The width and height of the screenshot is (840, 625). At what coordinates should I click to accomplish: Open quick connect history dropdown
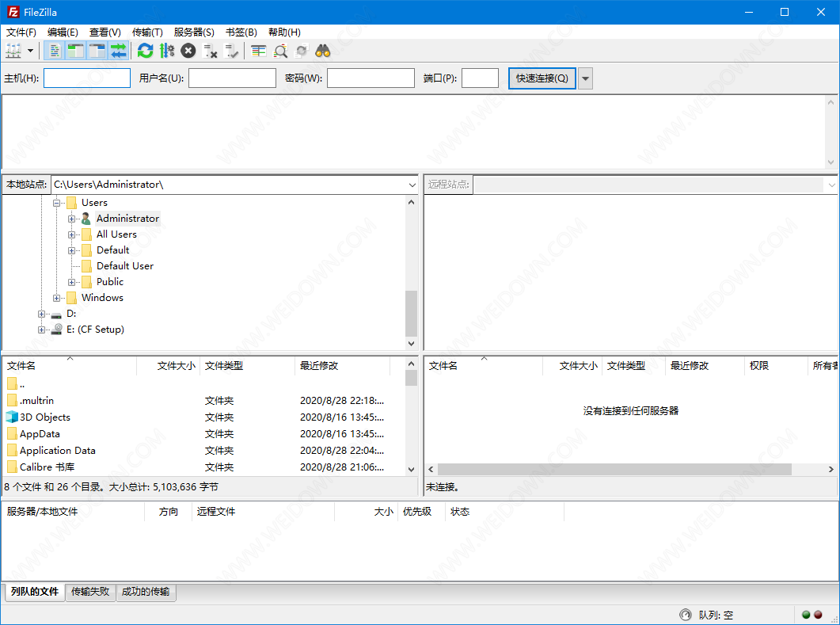click(x=586, y=78)
